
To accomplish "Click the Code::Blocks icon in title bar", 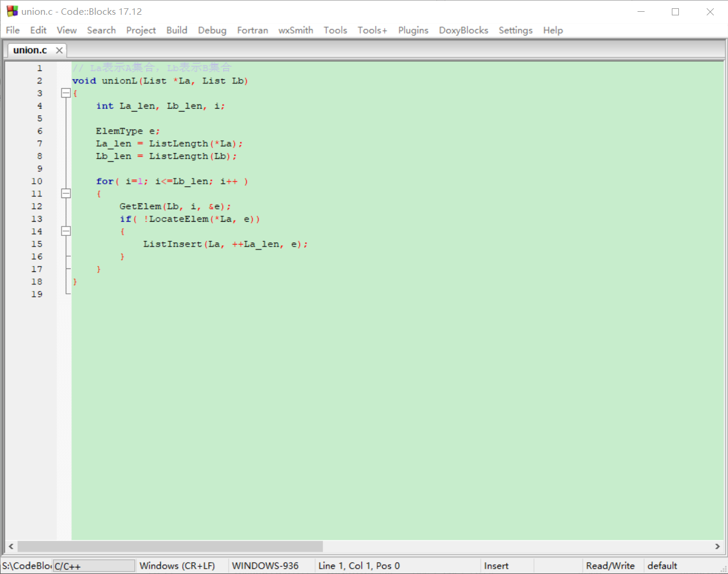I will point(12,11).
